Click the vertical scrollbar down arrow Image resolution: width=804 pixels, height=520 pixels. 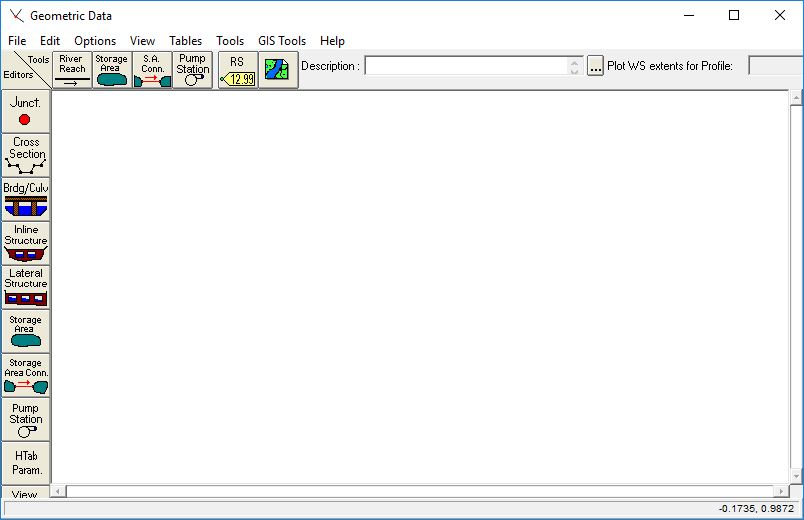796,476
